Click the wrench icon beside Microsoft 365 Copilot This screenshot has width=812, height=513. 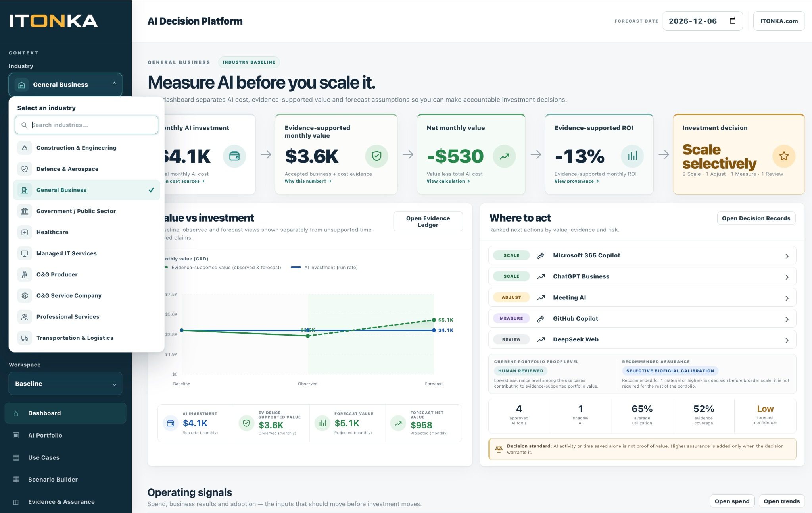tap(540, 256)
